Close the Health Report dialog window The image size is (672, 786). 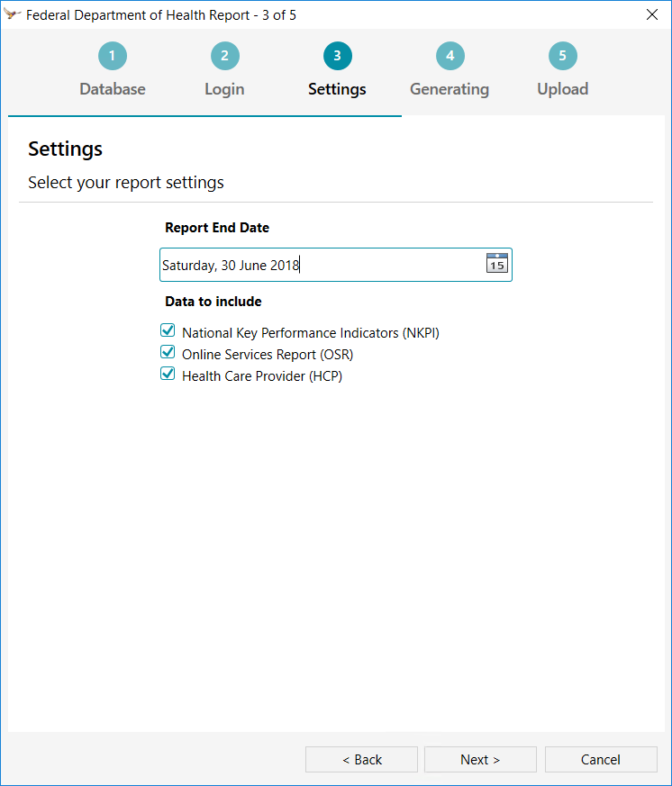[652, 14]
